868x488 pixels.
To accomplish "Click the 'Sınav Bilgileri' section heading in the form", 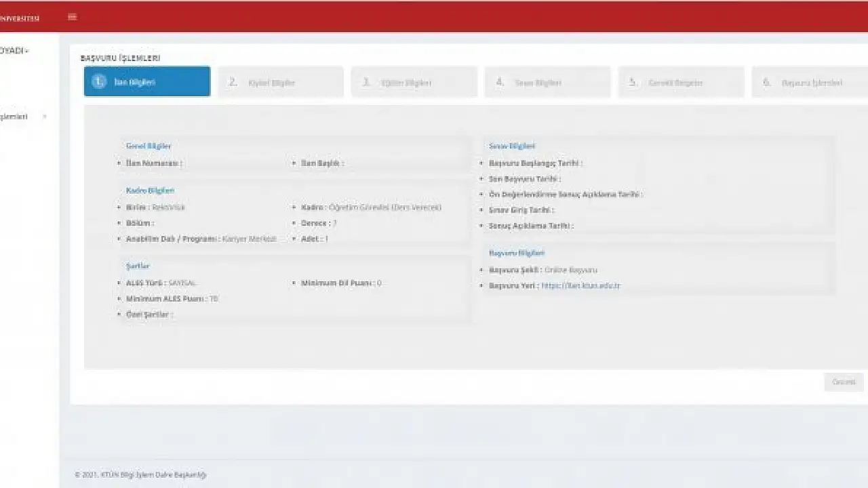I will [x=512, y=146].
